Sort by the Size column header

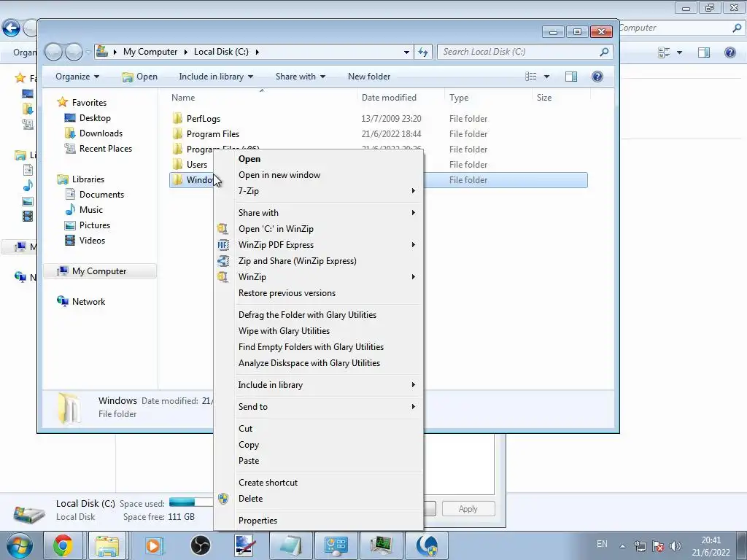(561, 98)
